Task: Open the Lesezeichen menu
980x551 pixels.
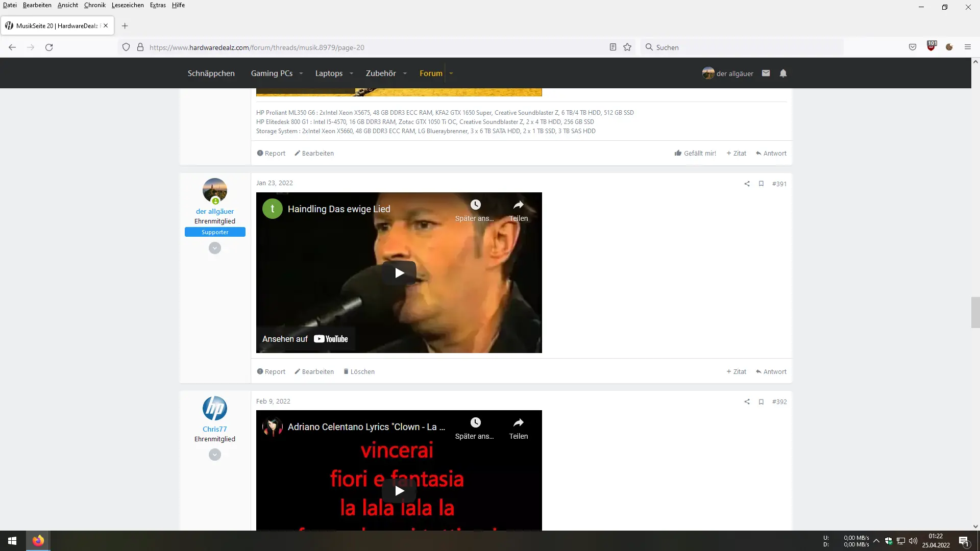Action: click(x=128, y=5)
